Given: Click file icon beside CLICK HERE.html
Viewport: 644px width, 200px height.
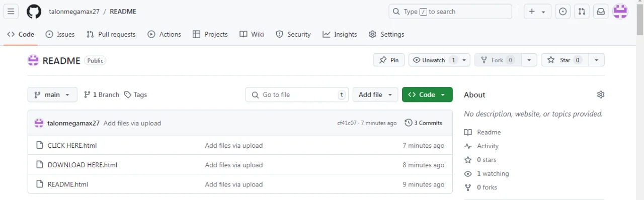Looking at the screenshot, I should pyautogui.click(x=40, y=145).
